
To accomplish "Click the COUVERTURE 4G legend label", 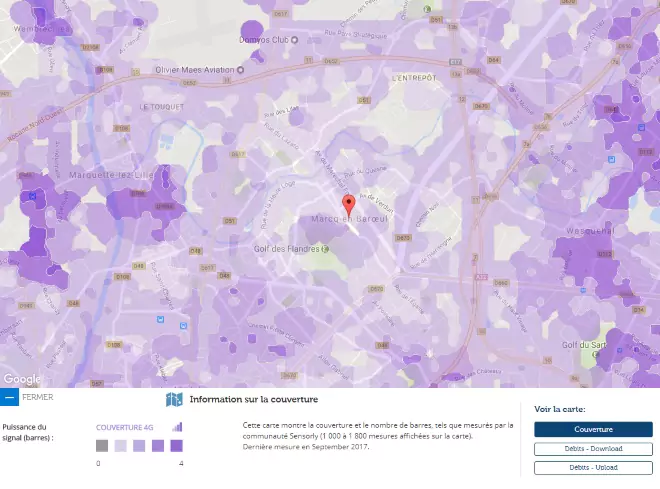I will [124, 427].
